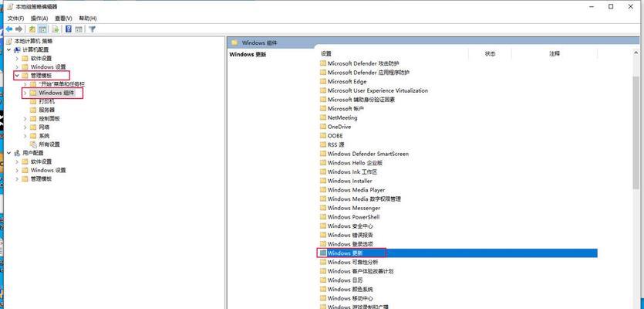The height and width of the screenshot is (309, 644).
Task: Click the folder icon of Windows Media Player
Action: (323, 190)
